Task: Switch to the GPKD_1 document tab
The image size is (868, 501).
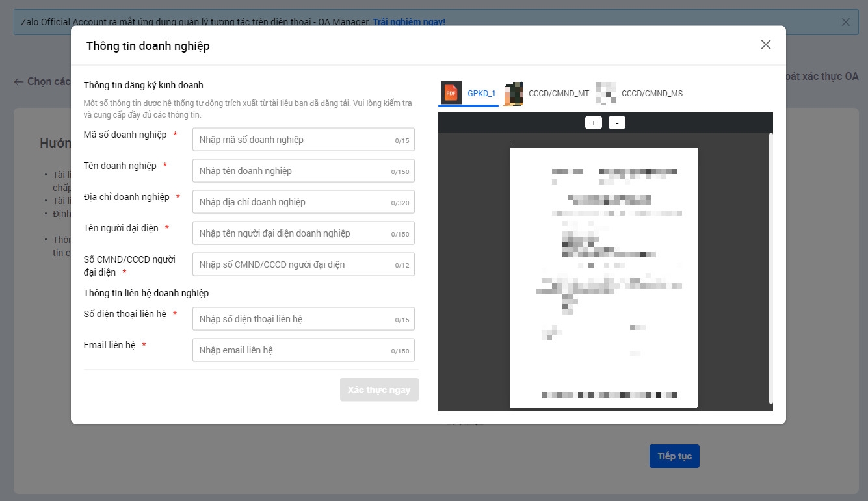Action: tap(481, 94)
